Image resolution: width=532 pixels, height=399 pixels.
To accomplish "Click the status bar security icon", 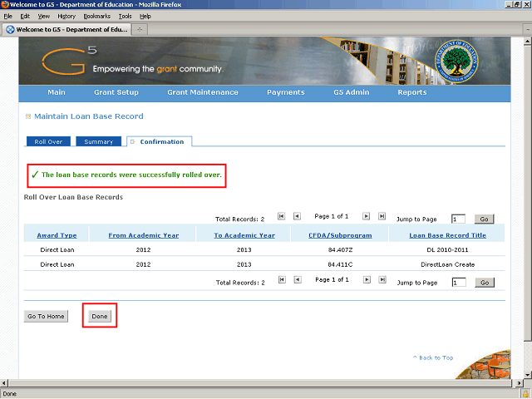I will tap(526, 394).
